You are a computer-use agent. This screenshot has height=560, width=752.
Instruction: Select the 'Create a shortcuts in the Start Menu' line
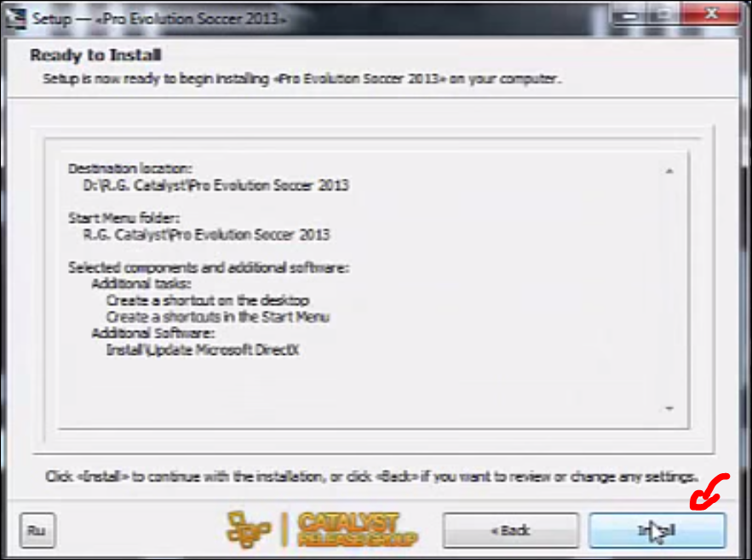pyautogui.click(x=218, y=317)
